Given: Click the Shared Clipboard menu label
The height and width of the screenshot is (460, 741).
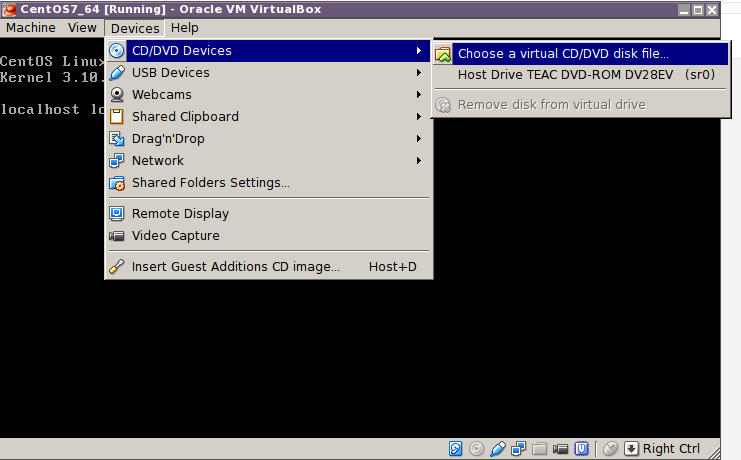Looking at the screenshot, I should 185,117.
